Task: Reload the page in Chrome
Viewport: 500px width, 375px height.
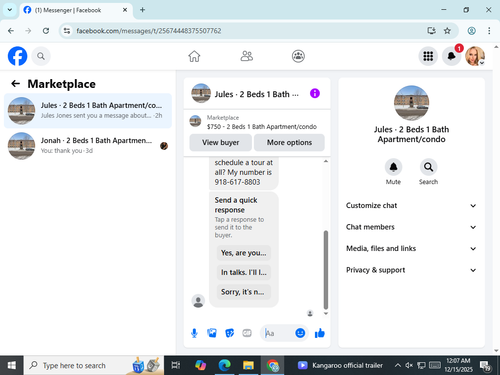Action: click(46, 31)
